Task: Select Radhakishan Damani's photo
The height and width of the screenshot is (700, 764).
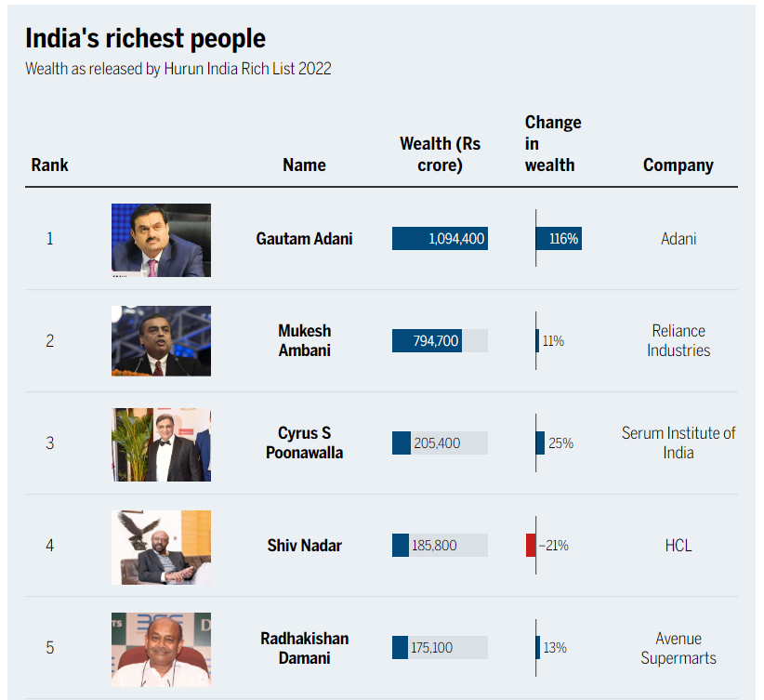Action: click(162, 650)
